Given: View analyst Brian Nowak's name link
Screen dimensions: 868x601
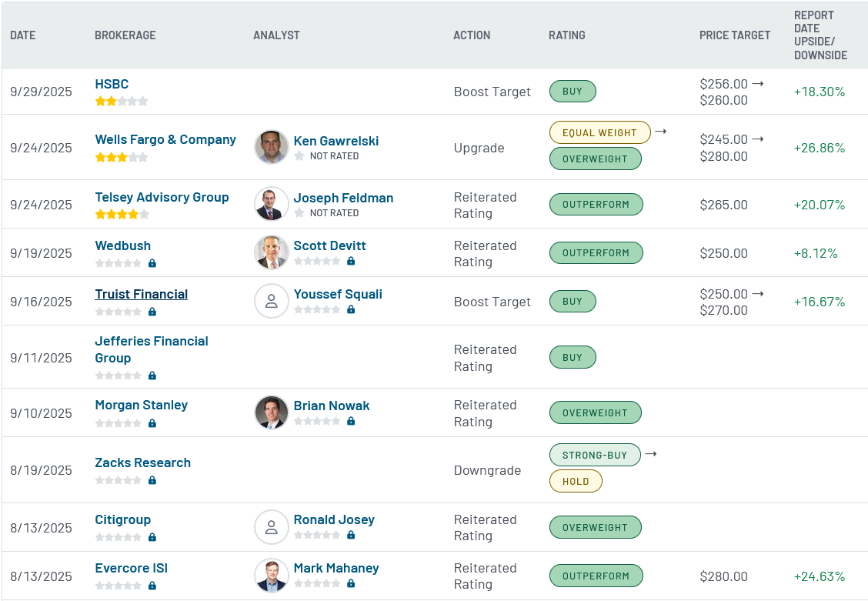Looking at the screenshot, I should [332, 406].
